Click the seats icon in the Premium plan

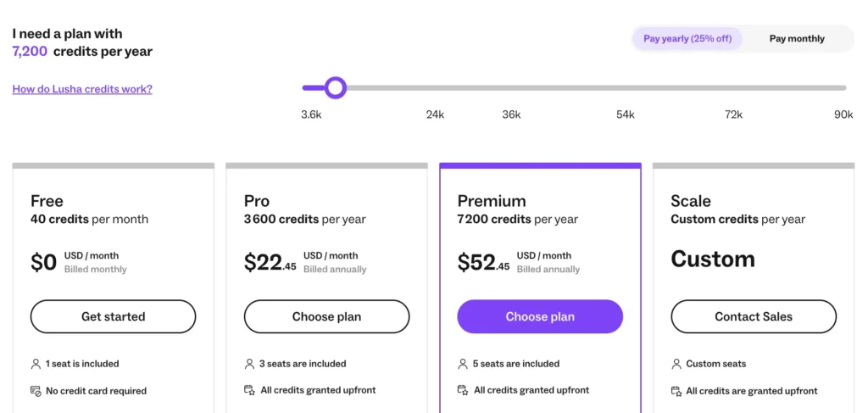pyautogui.click(x=463, y=364)
